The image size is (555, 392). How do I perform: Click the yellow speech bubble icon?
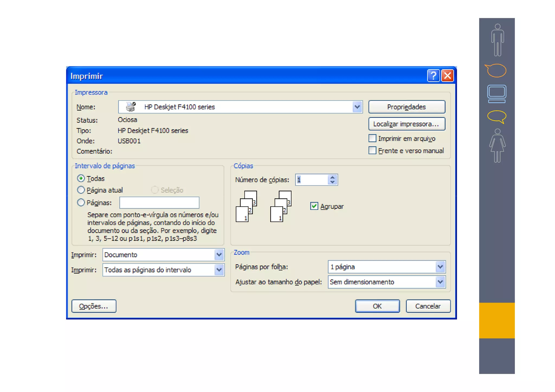coord(497,116)
